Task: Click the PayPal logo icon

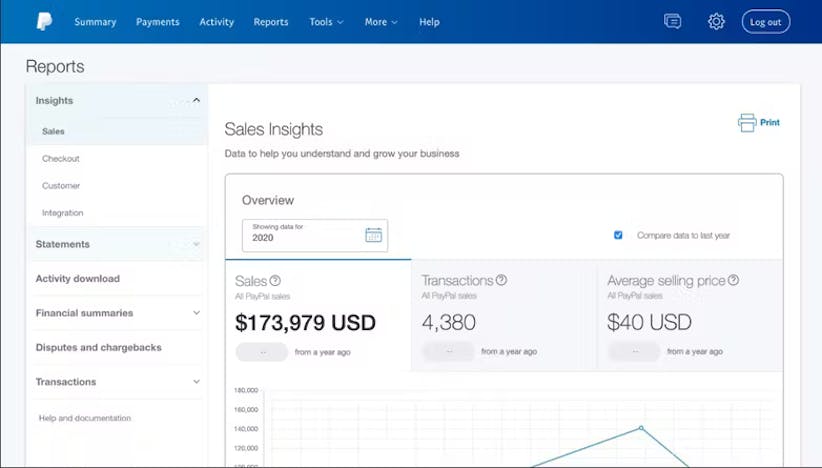Action: coord(44,21)
